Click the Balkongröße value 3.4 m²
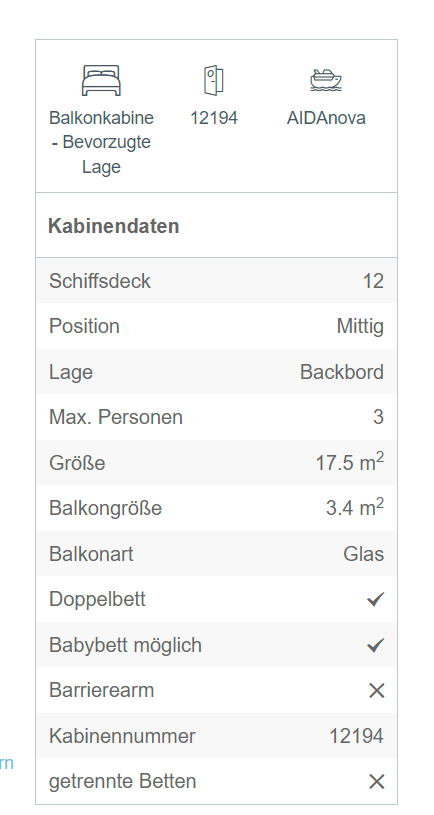 coord(355,507)
